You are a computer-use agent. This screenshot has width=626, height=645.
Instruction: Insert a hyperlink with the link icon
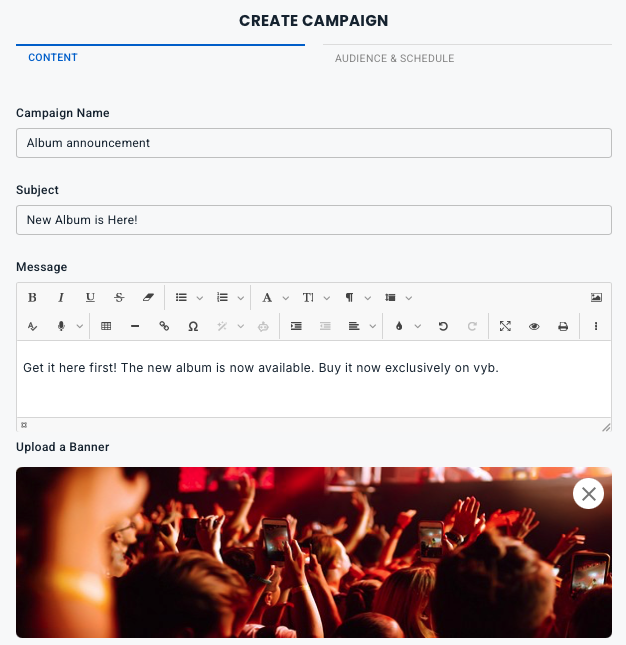click(164, 326)
